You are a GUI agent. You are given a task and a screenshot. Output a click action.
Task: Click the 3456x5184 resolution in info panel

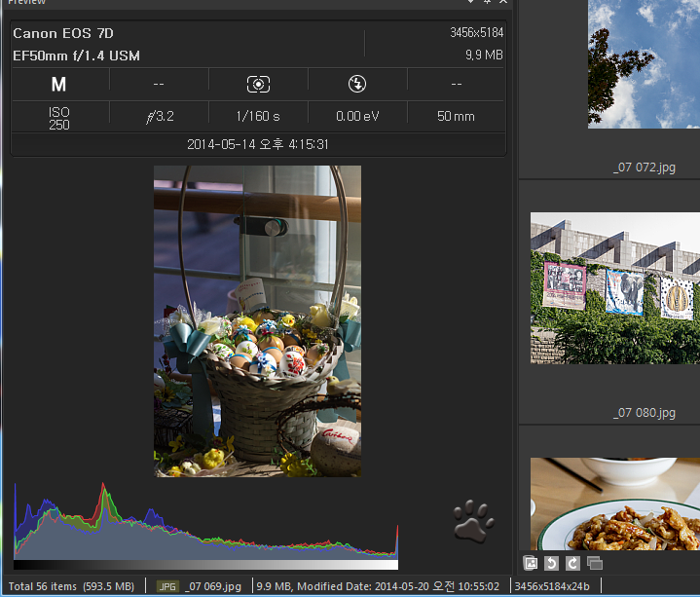coord(476,32)
